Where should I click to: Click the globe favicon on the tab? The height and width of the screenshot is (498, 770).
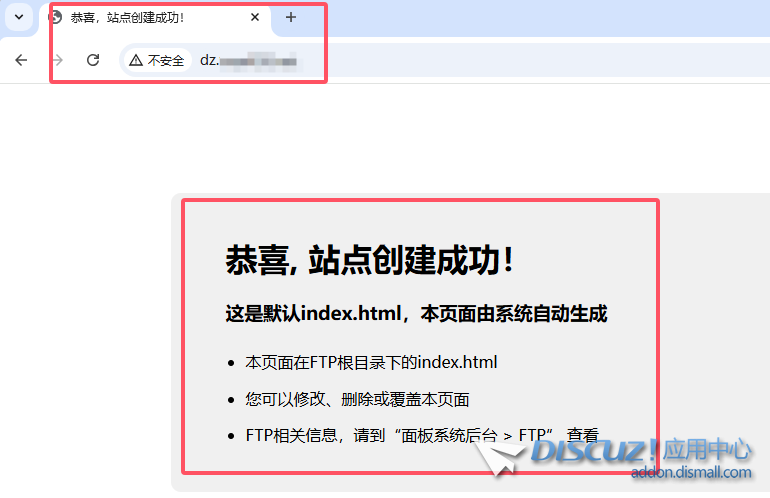(56, 18)
